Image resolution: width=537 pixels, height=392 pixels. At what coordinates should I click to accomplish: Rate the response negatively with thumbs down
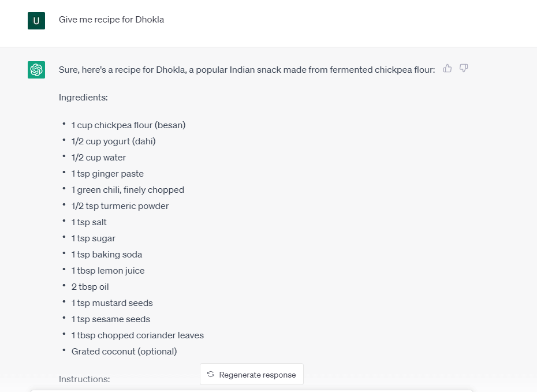(x=464, y=68)
